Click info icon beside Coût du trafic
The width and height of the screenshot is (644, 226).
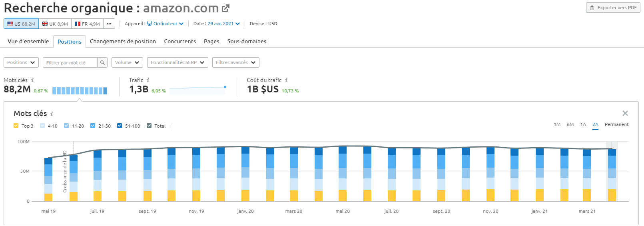coord(286,80)
